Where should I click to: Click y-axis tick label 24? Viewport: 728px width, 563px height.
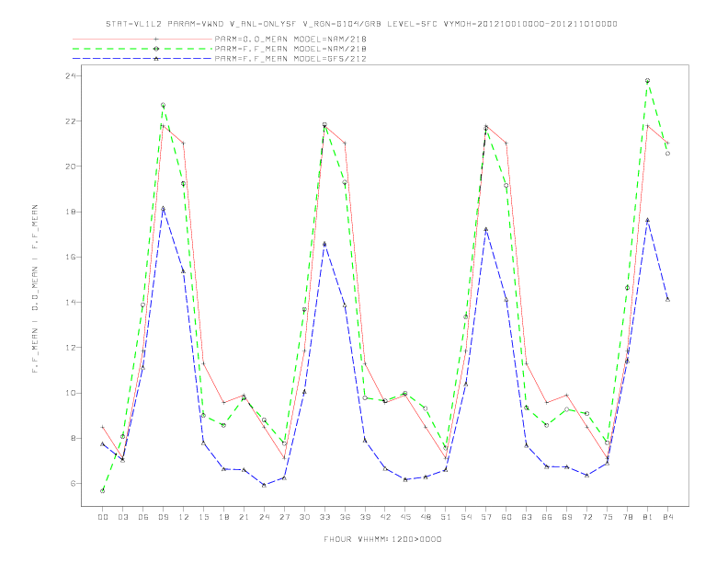click(70, 75)
